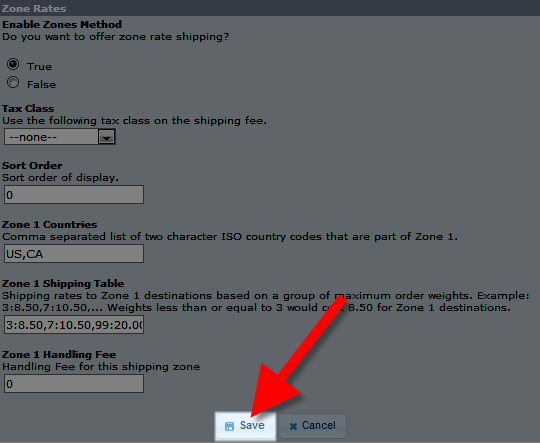Click the Enable Zones Method heading
This screenshot has height=443, width=540.
pos(62,24)
